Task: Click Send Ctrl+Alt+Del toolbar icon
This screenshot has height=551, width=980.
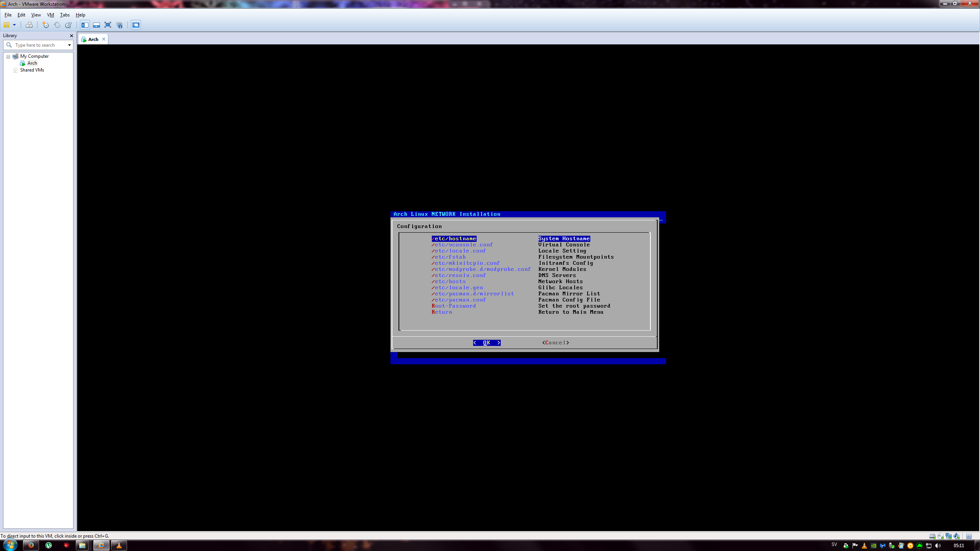Action: 29,25
